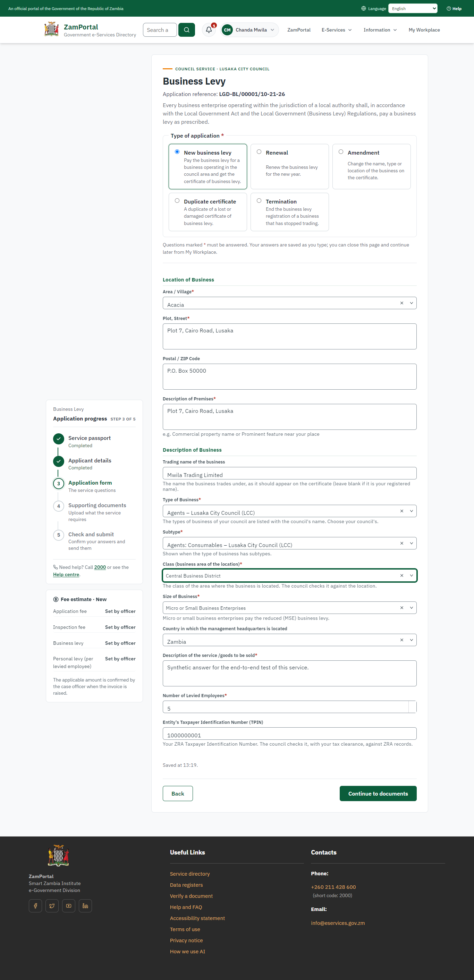
Task: Click Continue to documents button
Action: (378, 793)
